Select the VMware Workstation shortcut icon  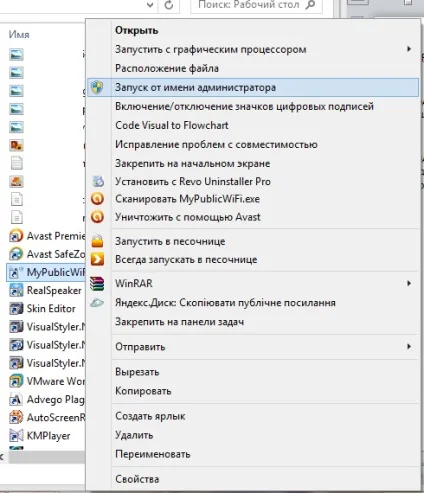coord(16,381)
